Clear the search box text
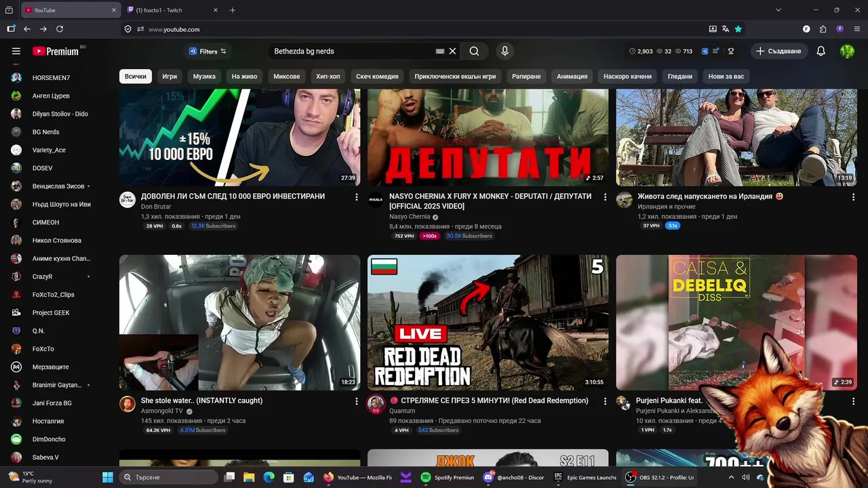Screen dimensions: 868x488 click(x=452, y=51)
